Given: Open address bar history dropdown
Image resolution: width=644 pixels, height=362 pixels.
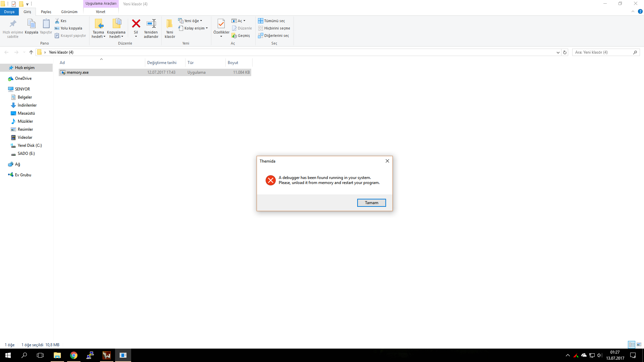Looking at the screenshot, I should (558, 52).
